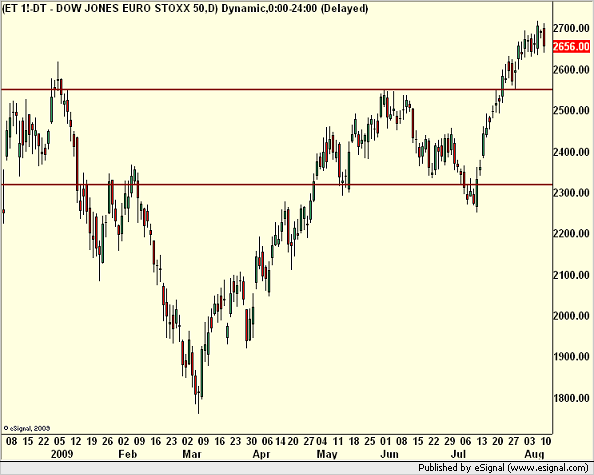Screen dimensions: 594x475
Task: Click the 2200.00 price axis label
Action: tap(571, 233)
